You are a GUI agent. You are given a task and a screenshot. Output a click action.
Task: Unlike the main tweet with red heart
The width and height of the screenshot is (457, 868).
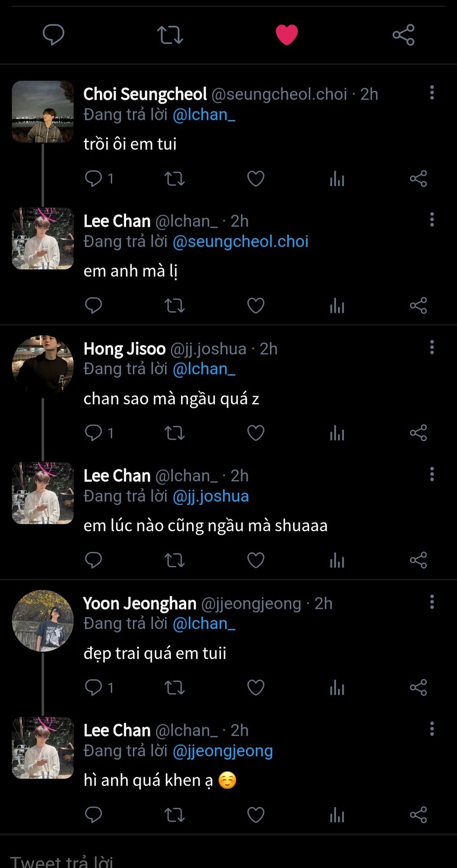tap(287, 35)
